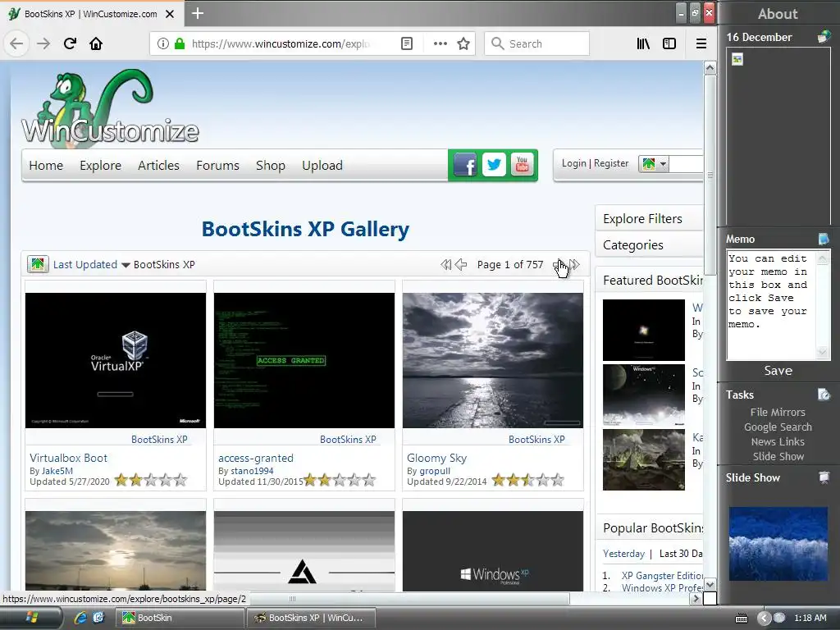Click in the Firefox Search box

click(x=536, y=43)
